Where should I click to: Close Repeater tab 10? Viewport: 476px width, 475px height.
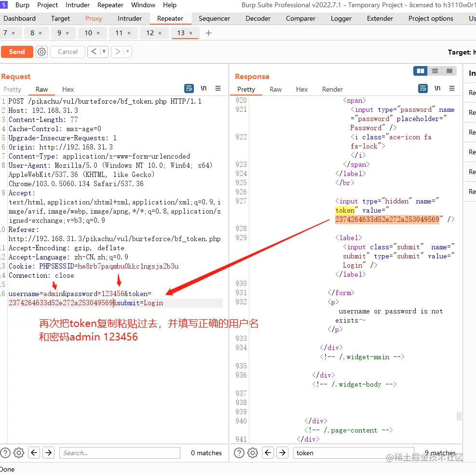point(98,33)
